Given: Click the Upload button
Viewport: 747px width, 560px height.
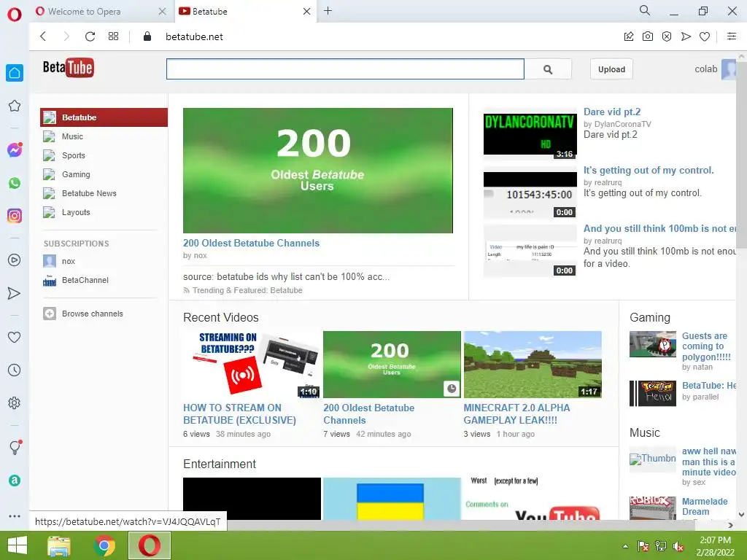Looking at the screenshot, I should [611, 69].
